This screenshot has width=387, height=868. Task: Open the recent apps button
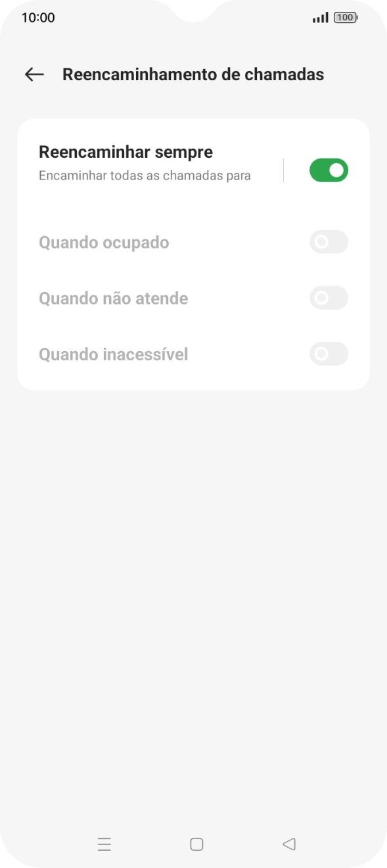point(104,844)
